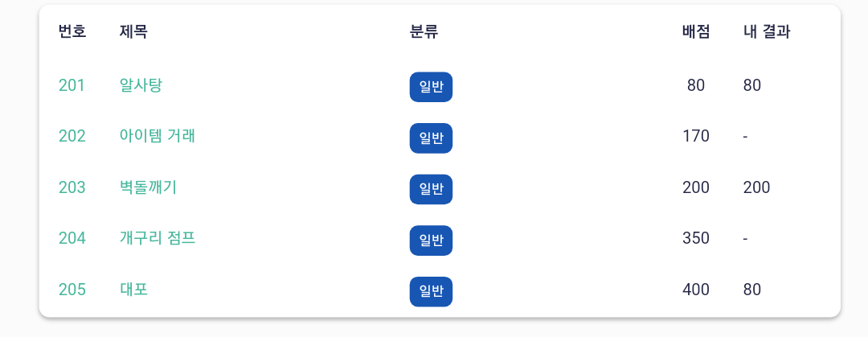Open the 대포 problem title
This screenshot has width=868, height=337.
133,290
